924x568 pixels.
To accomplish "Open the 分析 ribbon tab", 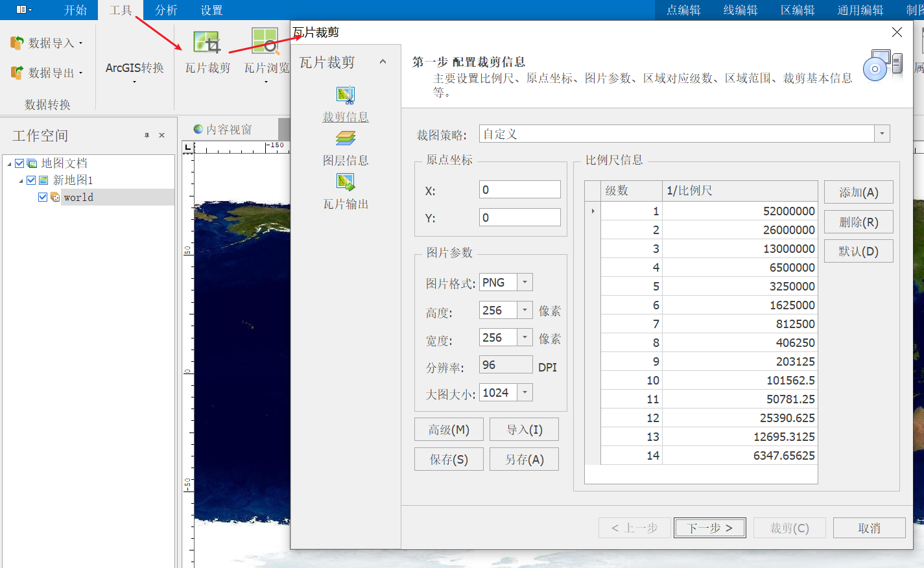I will tap(166, 10).
